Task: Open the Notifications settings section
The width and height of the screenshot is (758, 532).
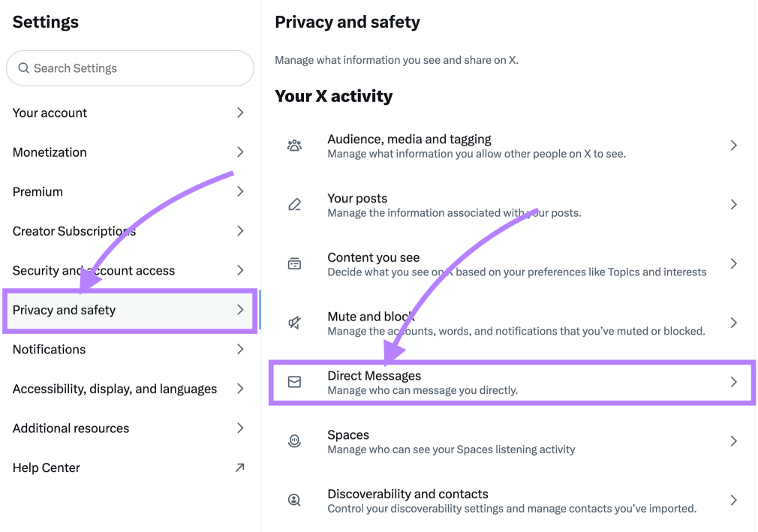Action: (x=50, y=350)
